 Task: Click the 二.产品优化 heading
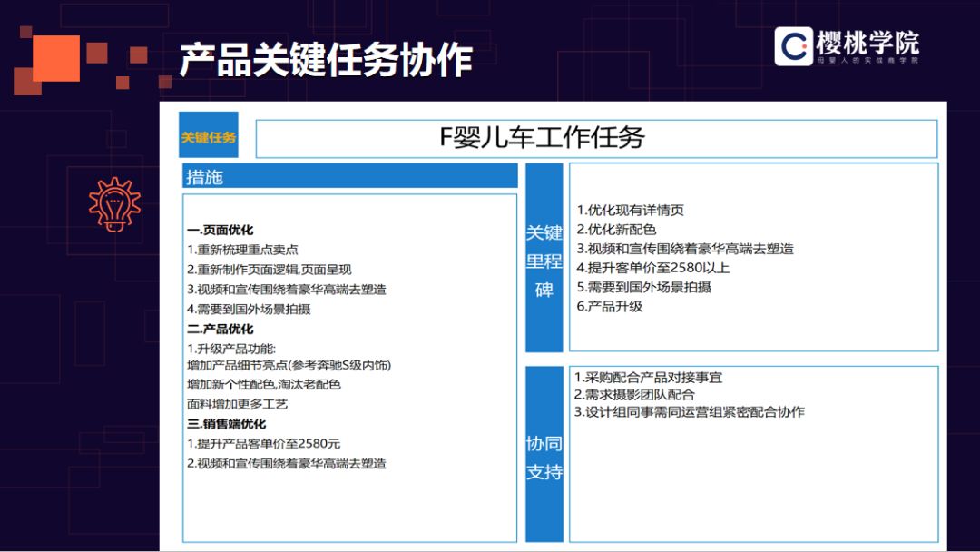220,329
